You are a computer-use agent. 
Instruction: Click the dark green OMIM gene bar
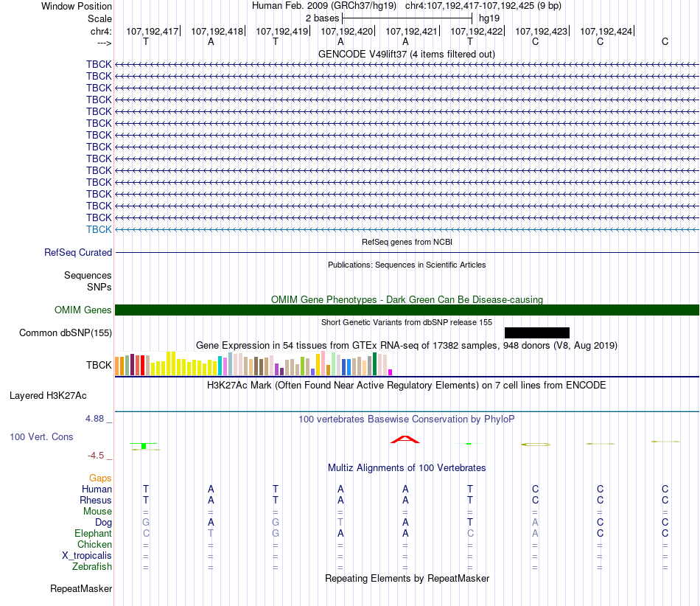click(x=407, y=310)
